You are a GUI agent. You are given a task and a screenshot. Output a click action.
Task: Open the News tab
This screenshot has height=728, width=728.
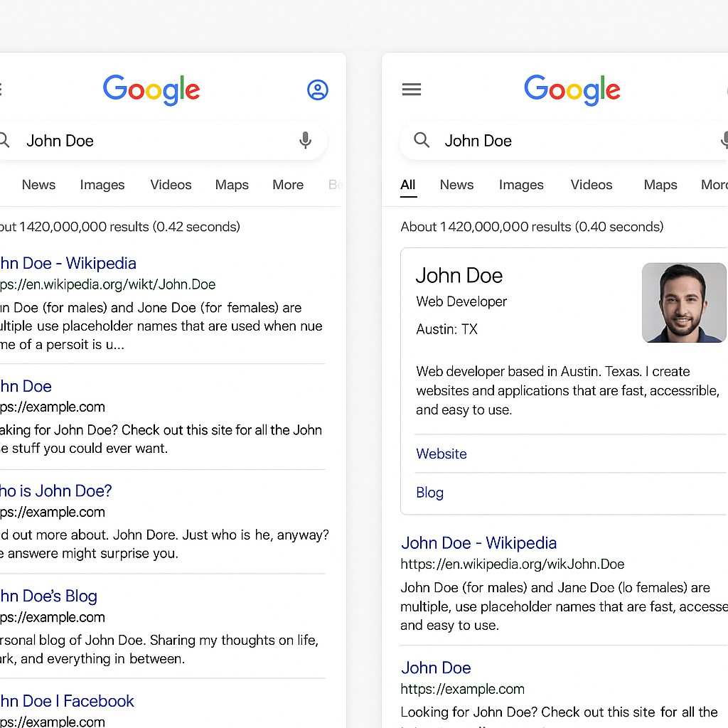(x=456, y=185)
